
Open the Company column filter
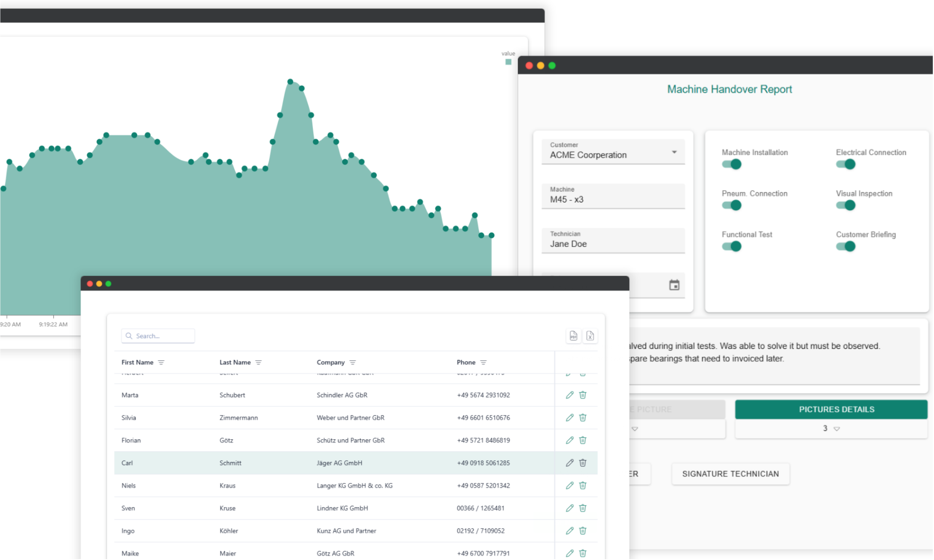tap(353, 363)
